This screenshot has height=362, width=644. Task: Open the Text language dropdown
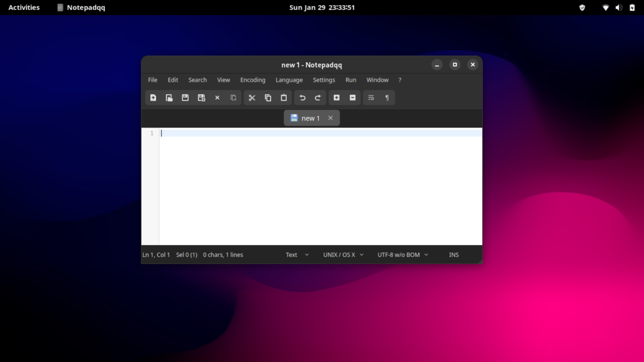click(x=297, y=255)
